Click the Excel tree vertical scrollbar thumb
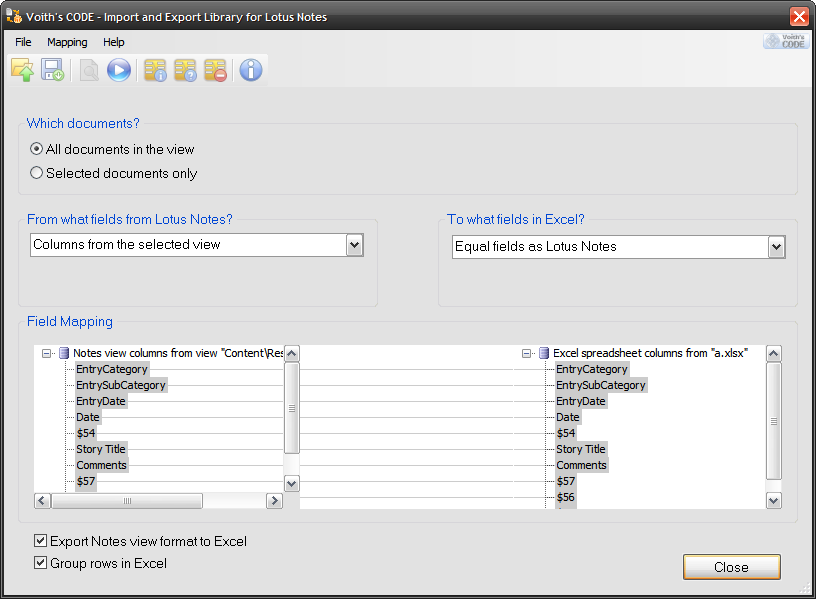The image size is (816, 599). coord(774,420)
